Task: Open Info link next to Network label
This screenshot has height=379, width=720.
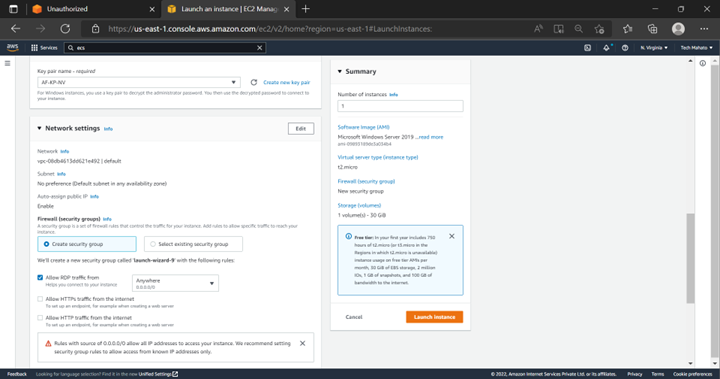Action: pyautogui.click(x=64, y=151)
